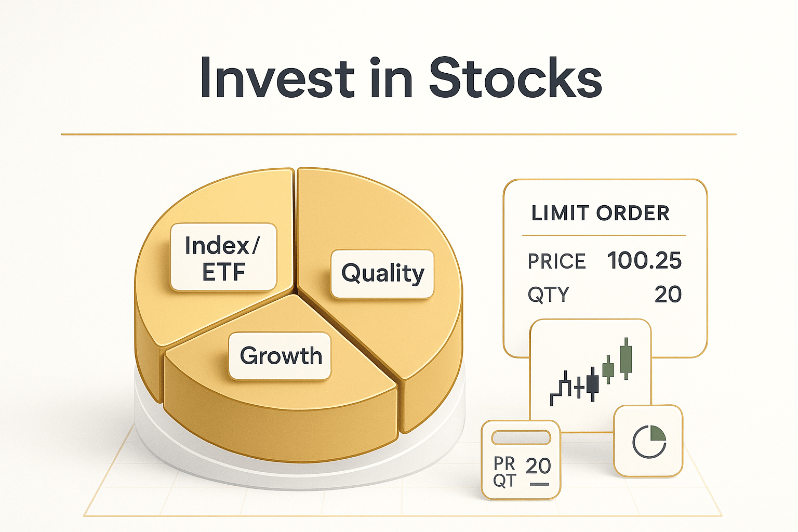The width and height of the screenshot is (798, 532).
Task: Click the Invest in Stocks title
Action: pos(401,78)
